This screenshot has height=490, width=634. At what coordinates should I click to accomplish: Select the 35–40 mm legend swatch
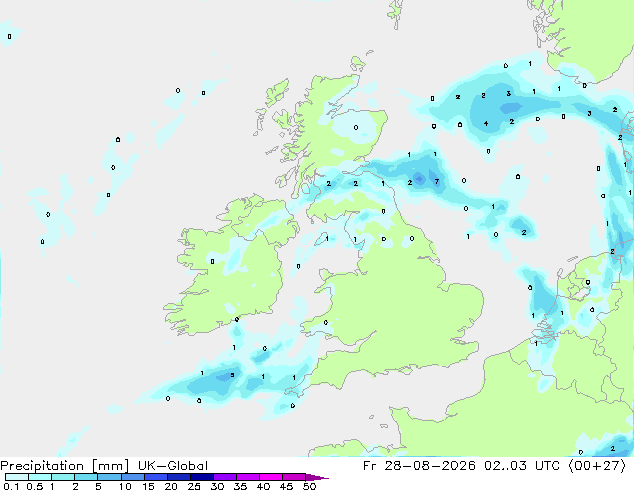pos(247,477)
